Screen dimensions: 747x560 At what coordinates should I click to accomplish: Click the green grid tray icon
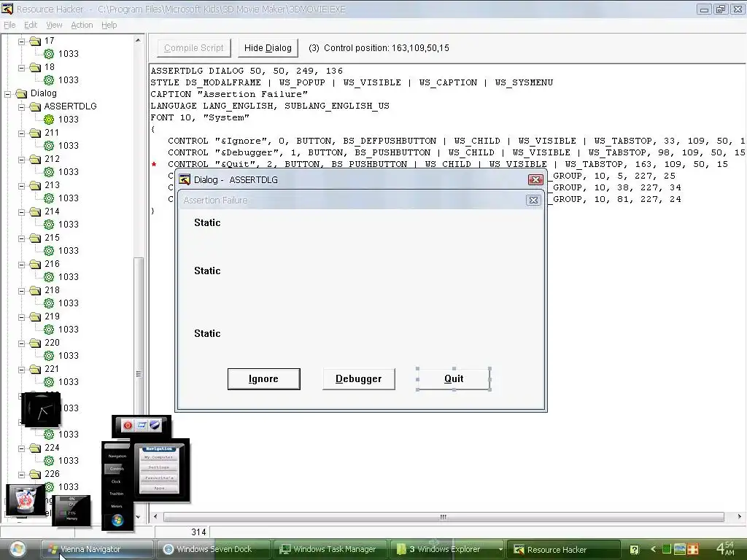(x=667, y=549)
